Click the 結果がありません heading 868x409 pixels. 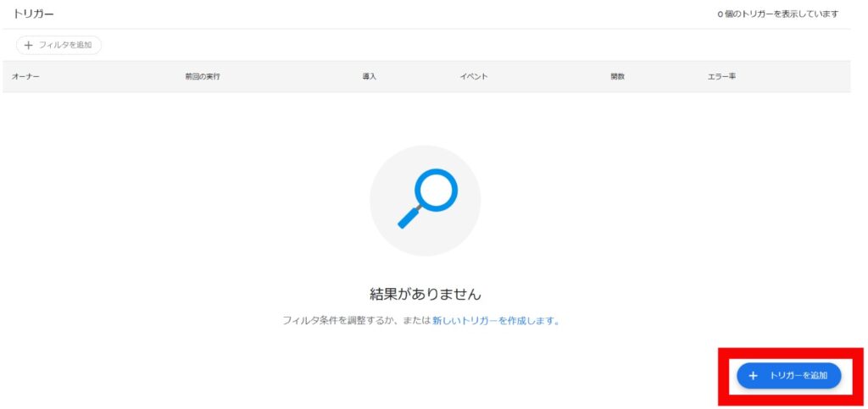coord(426,294)
